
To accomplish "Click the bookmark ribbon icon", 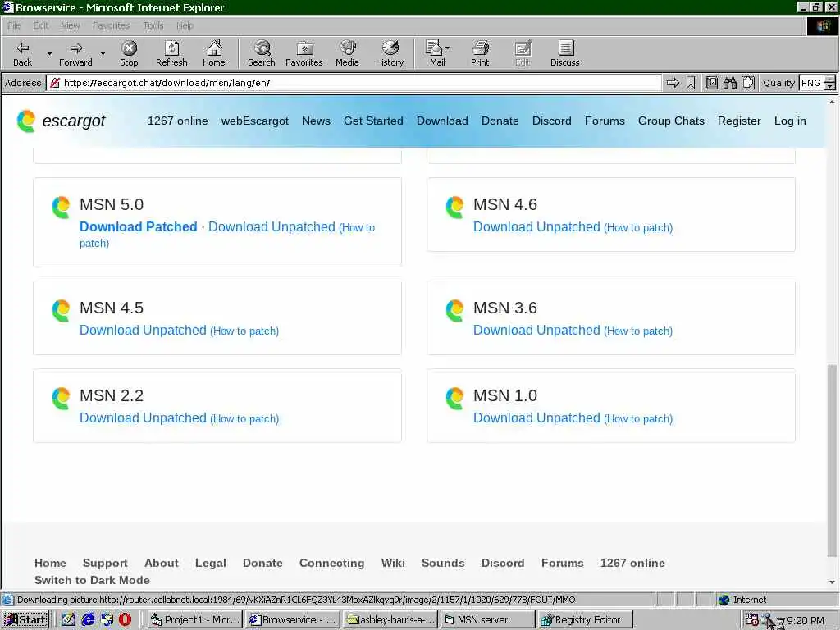I will click(x=691, y=83).
